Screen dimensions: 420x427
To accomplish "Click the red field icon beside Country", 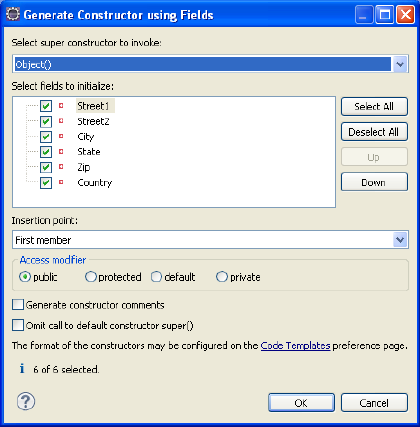I will (x=61, y=182).
